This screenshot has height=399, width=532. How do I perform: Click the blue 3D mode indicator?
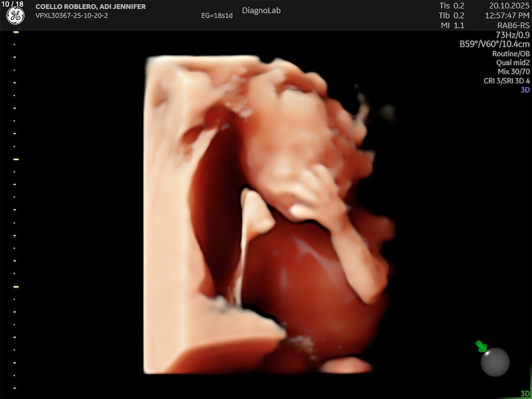pyautogui.click(x=525, y=89)
